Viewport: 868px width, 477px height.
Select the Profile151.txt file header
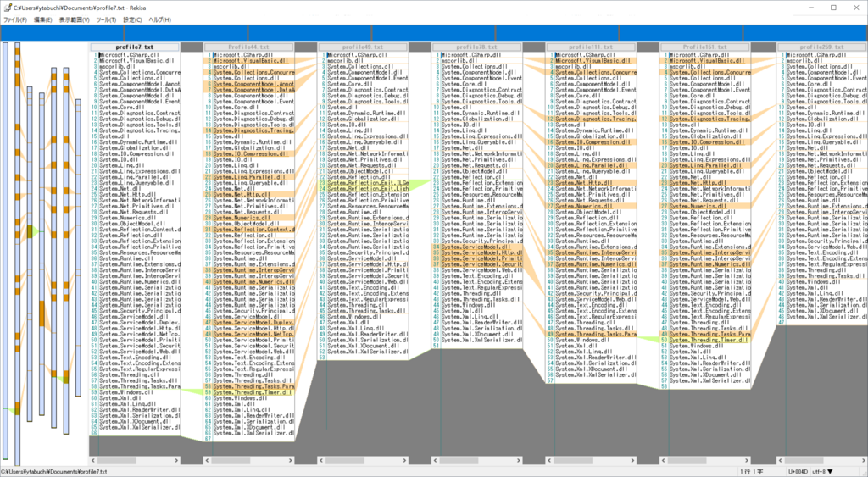coord(705,47)
